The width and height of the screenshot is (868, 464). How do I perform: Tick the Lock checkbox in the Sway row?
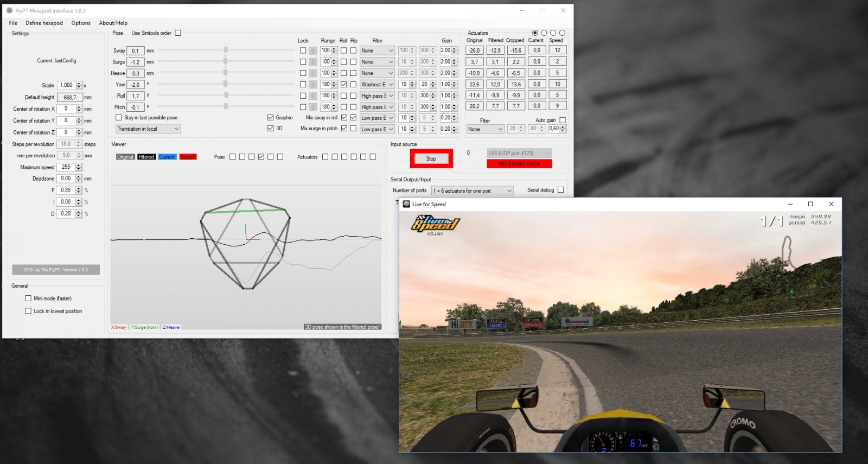coord(303,50)
